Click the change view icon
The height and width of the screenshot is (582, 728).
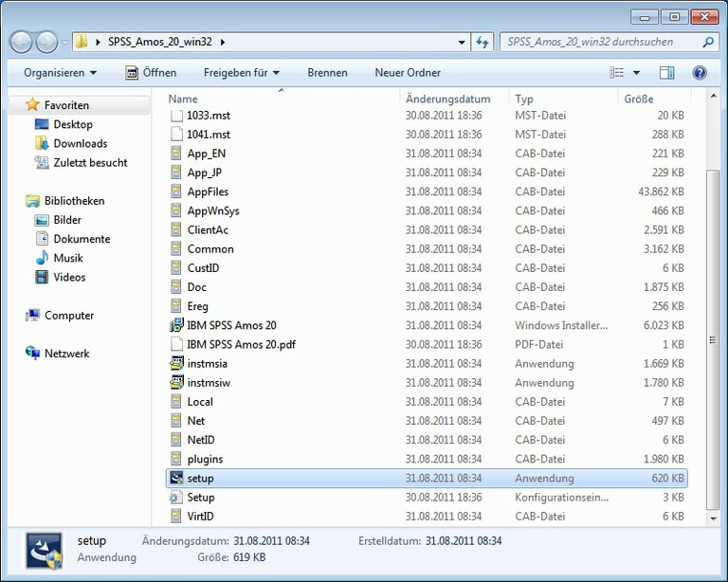616,73
